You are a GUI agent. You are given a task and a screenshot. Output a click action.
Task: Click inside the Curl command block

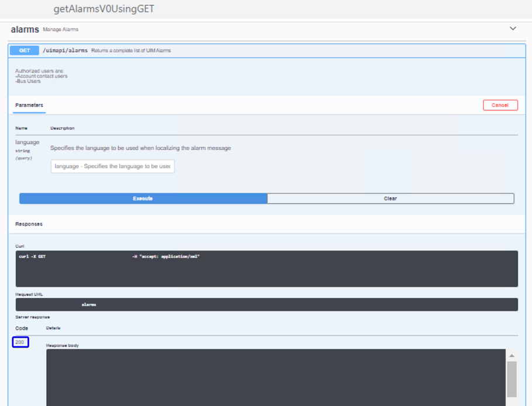point(267,269)
